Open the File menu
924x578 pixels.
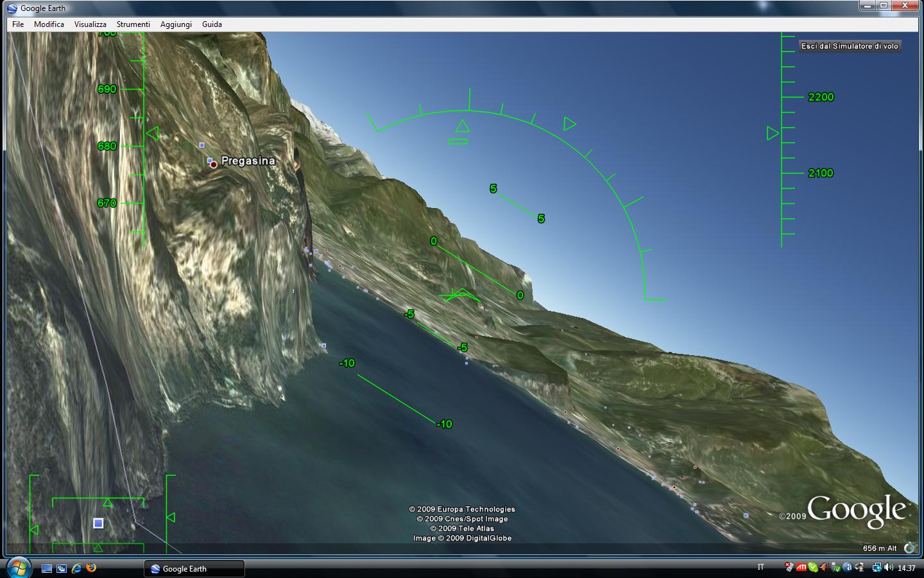(18, 24)
